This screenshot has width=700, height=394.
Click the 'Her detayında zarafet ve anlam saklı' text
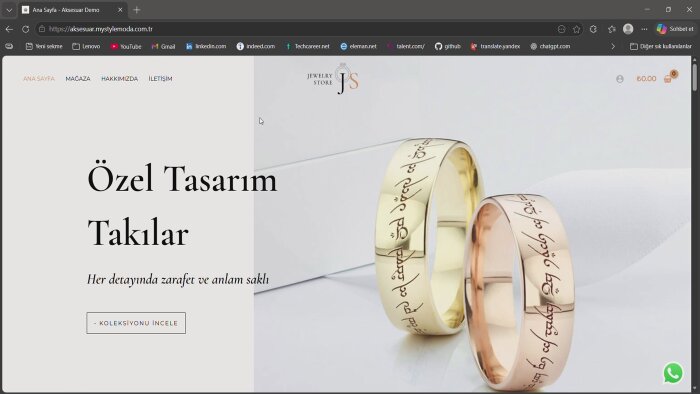tap(178, 280)
